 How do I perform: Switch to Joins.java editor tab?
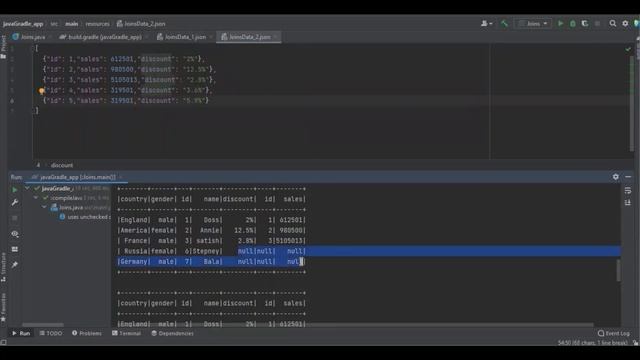tap(32, 37)
